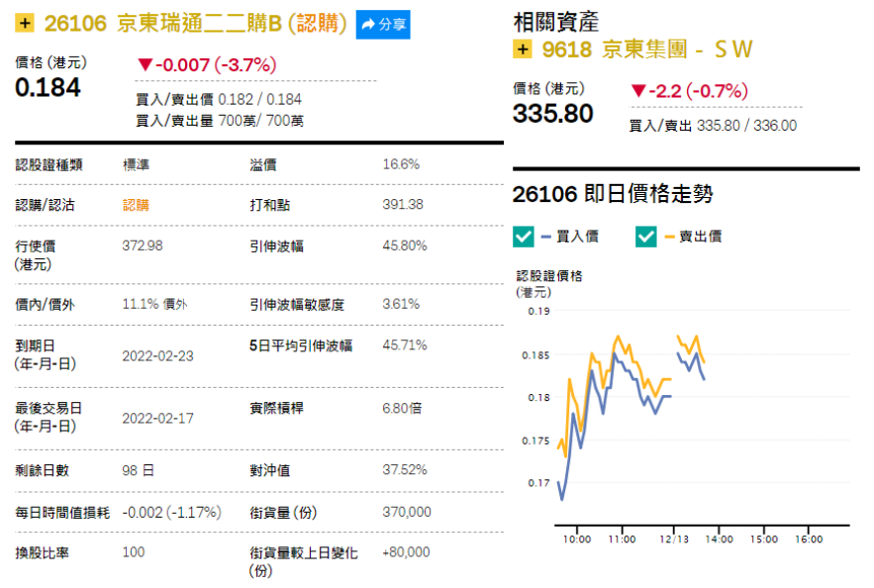The image size is (874, 588).
Task: Uncheck the 賣出價 chart line checkbox
Action: (645, 237)
